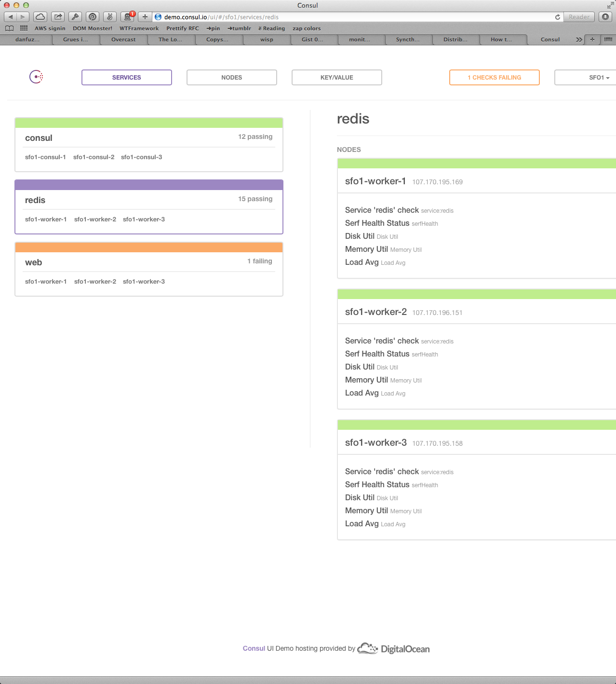Expand hidden tabs overflow chevron

579,40
